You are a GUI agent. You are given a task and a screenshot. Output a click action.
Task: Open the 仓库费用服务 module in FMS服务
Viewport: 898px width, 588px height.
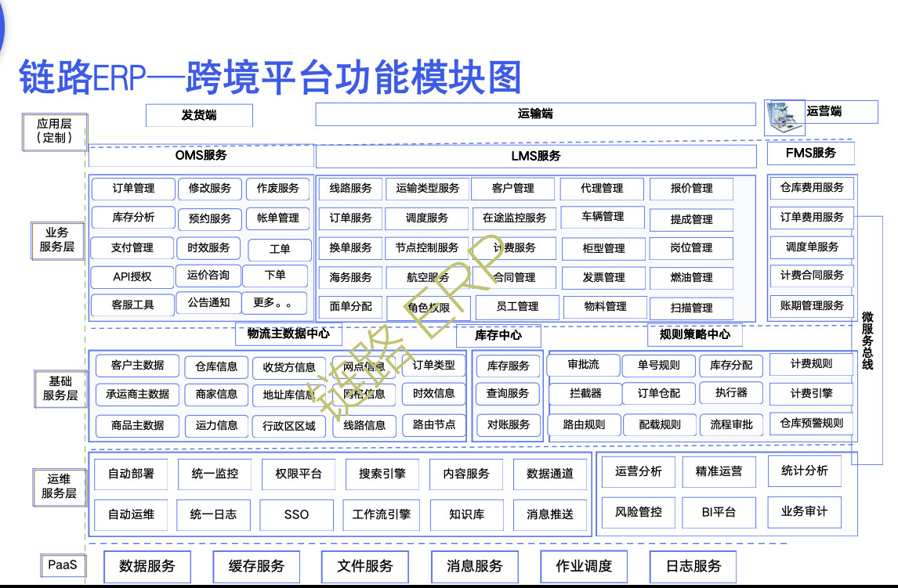(811, 188)
